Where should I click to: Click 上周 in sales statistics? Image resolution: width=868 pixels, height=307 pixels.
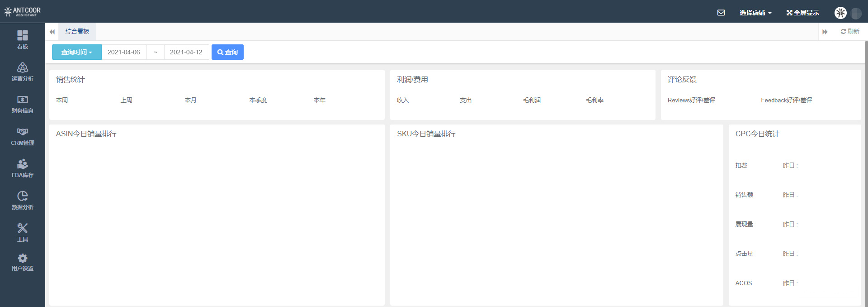(127, 100)
